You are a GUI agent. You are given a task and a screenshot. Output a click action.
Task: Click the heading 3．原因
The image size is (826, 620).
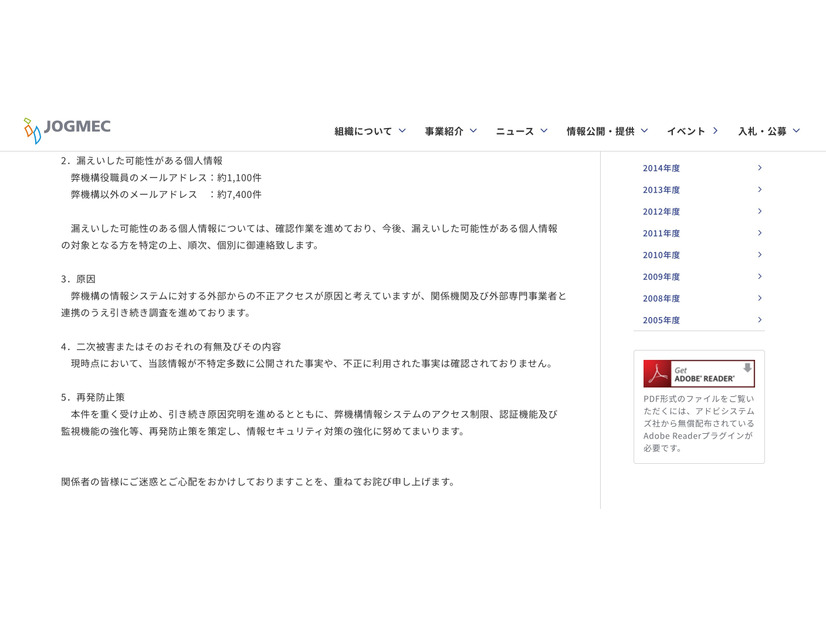tap(78, 279)
